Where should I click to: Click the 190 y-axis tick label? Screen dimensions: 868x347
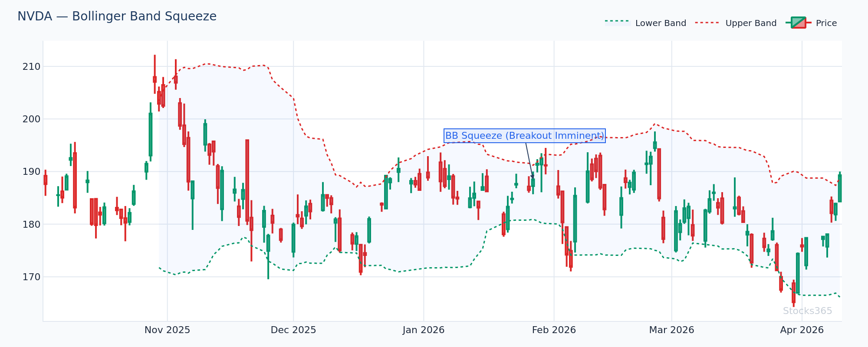pyautogui.click(x=32, y=172)
